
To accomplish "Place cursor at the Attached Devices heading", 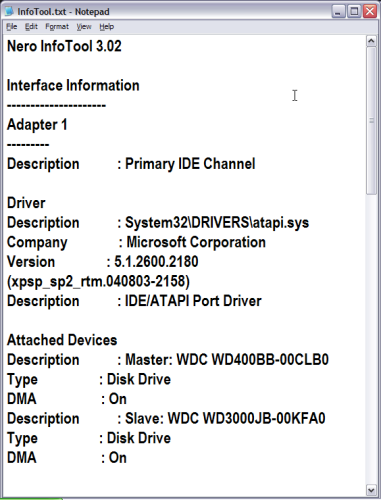I will pos(62,340).
